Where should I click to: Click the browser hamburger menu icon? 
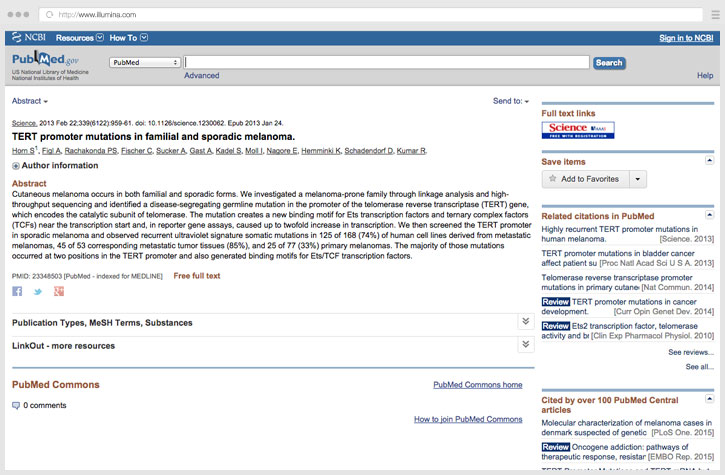(x=708, y=15)
